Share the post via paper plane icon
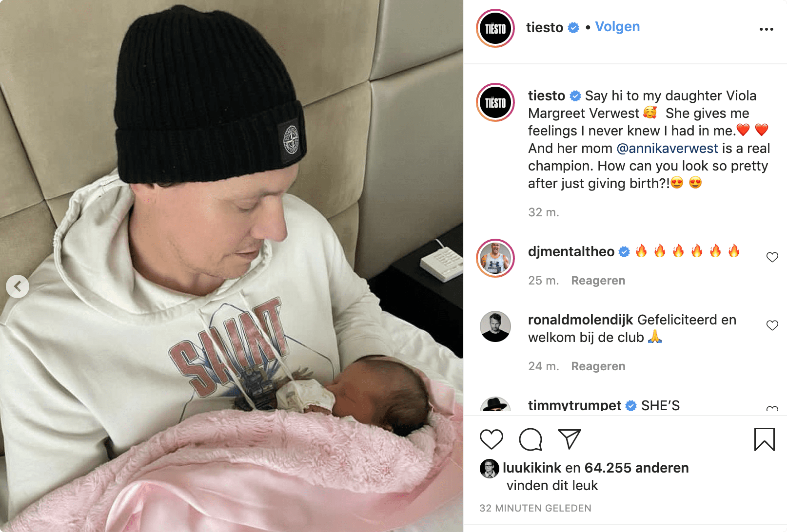 point(569,439)
